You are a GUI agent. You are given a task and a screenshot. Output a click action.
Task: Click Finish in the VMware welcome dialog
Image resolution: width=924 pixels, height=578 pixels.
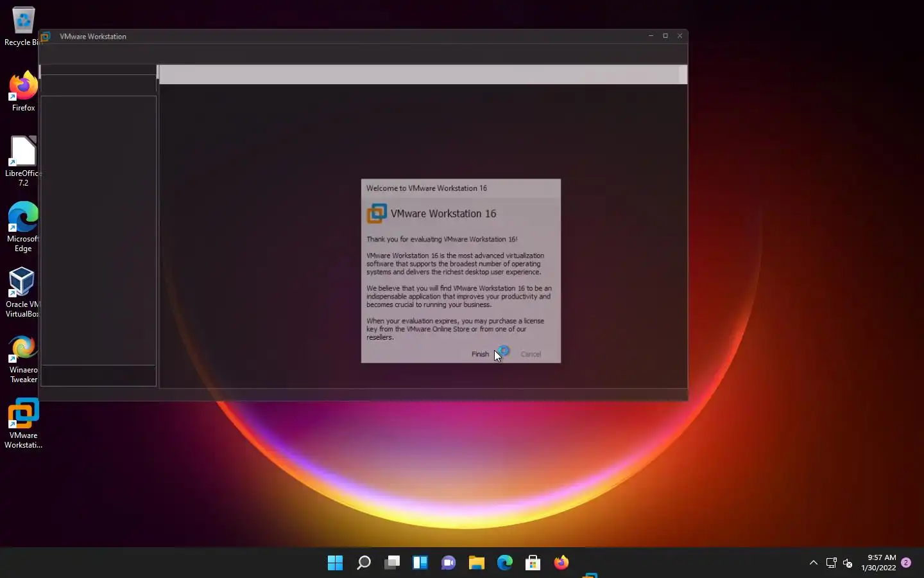(480, 354)
